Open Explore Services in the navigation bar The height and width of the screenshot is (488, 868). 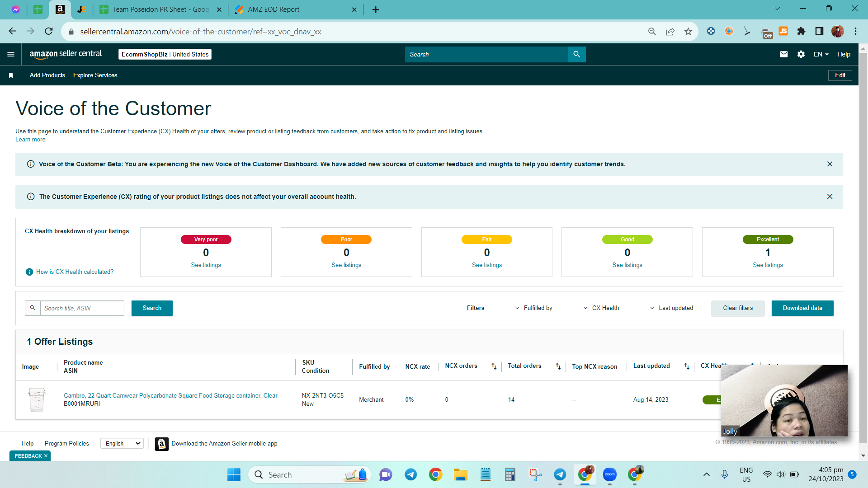coord(95,75)
